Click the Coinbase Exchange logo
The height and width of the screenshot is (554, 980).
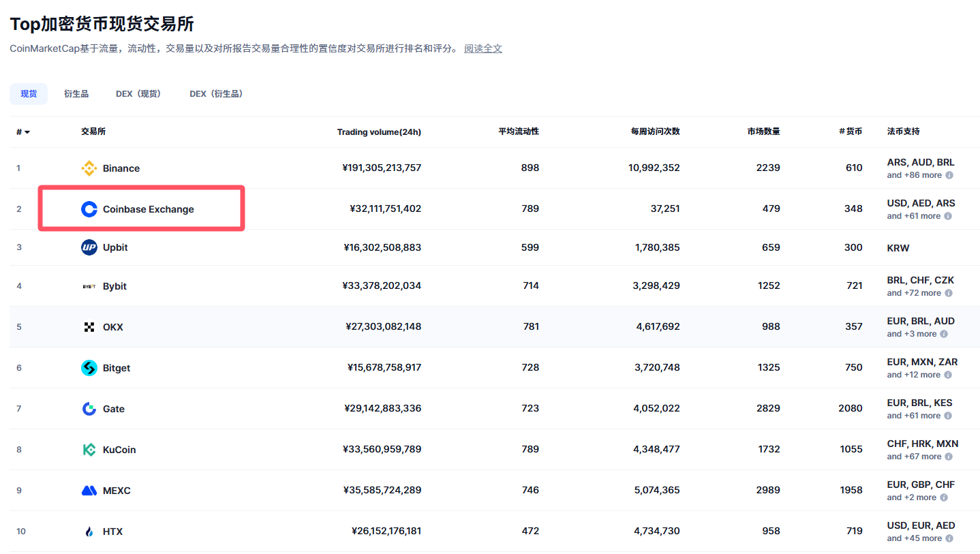(89, 209)
